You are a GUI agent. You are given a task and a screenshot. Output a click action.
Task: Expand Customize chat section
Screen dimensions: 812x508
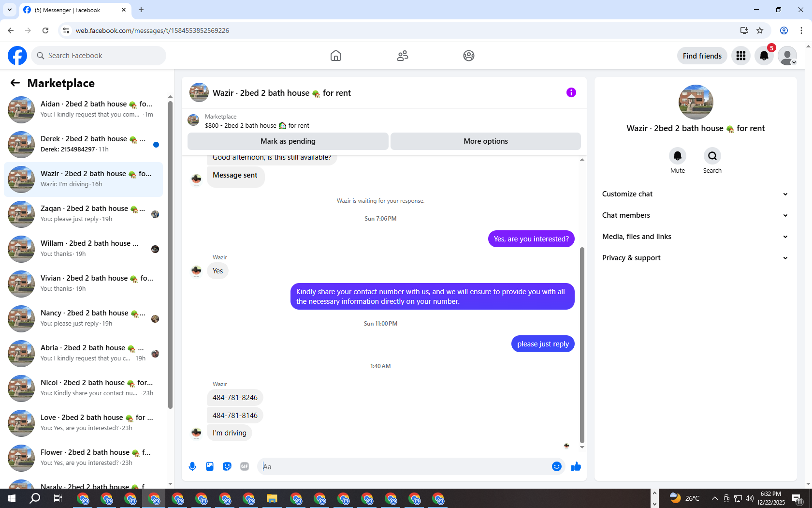(695, 194)
